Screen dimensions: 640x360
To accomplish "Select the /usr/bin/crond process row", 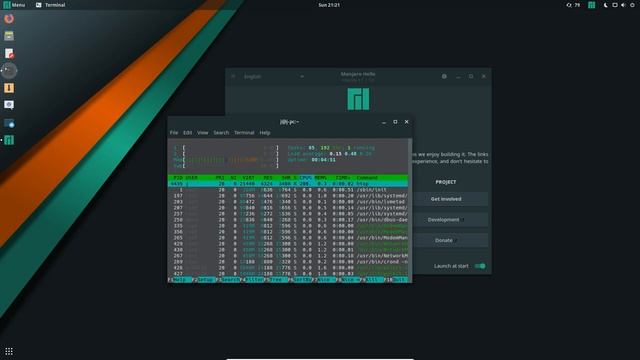I will point(288,262).
